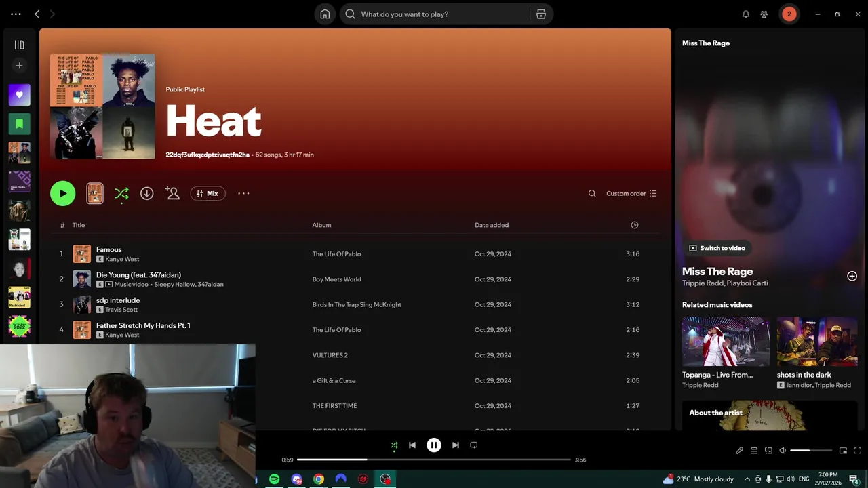Screen dimensions: 868x488
Task: Open Topanga - Live music video thumbnail
Action: click(x=726, y=342)
